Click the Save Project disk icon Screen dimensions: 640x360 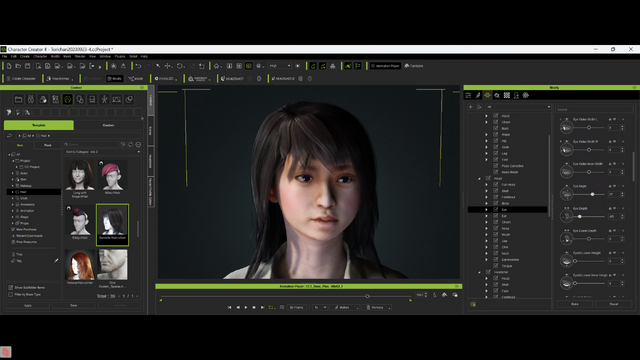[x=28, y=66]
